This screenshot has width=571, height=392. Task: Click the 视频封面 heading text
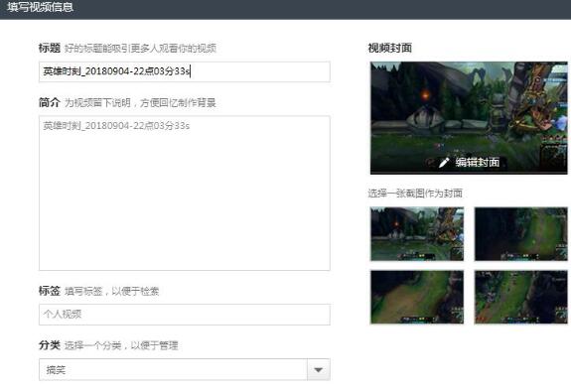click(x=389, y=48)
